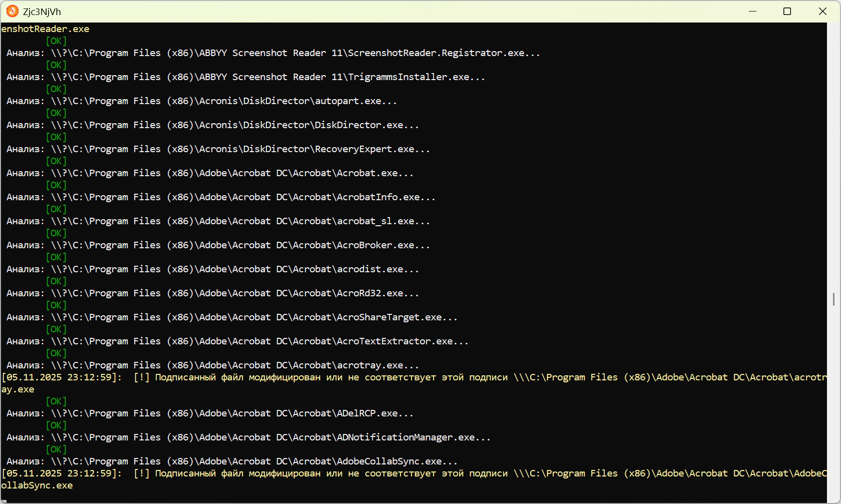The width and height of the screenshot is (841, 504).
Task: Click the Zjc3NjVh window title text
Action: pos(42,12)
